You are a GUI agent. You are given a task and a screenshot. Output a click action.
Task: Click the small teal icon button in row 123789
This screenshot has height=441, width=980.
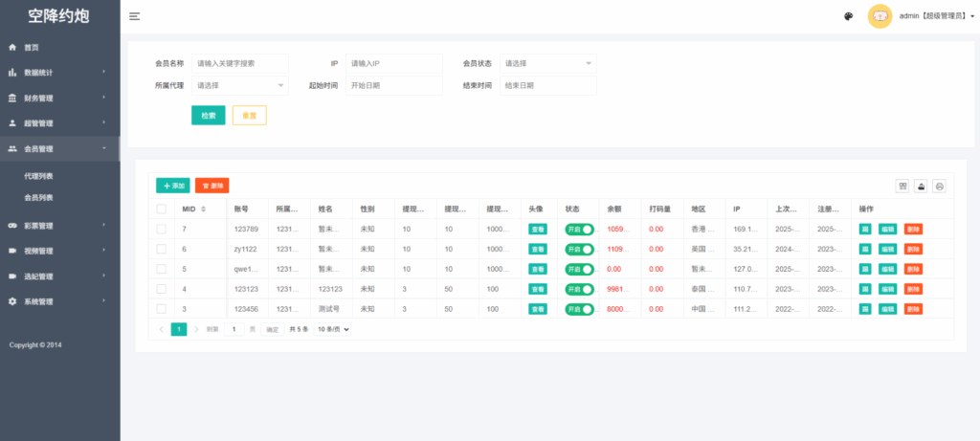click(x=865, y=230)
